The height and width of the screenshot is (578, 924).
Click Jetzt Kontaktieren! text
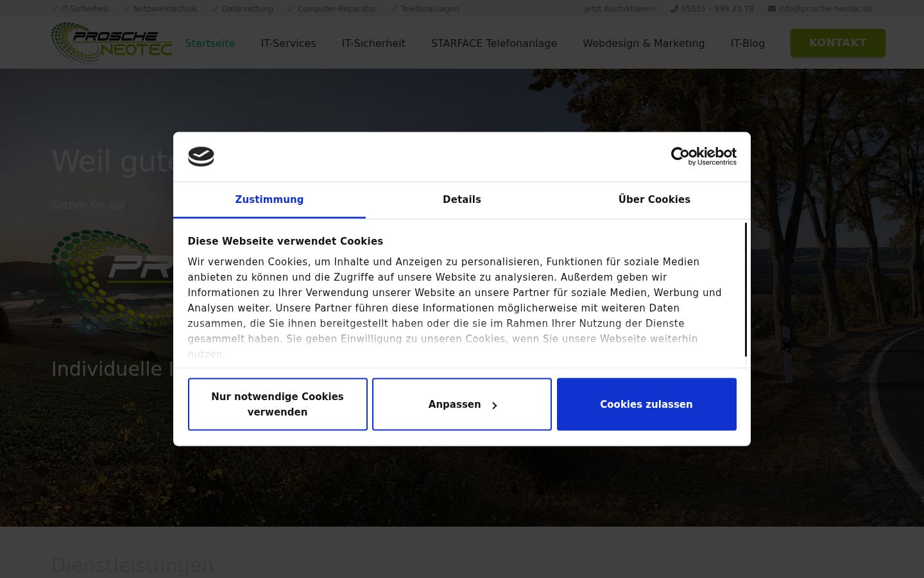(620, 9)
